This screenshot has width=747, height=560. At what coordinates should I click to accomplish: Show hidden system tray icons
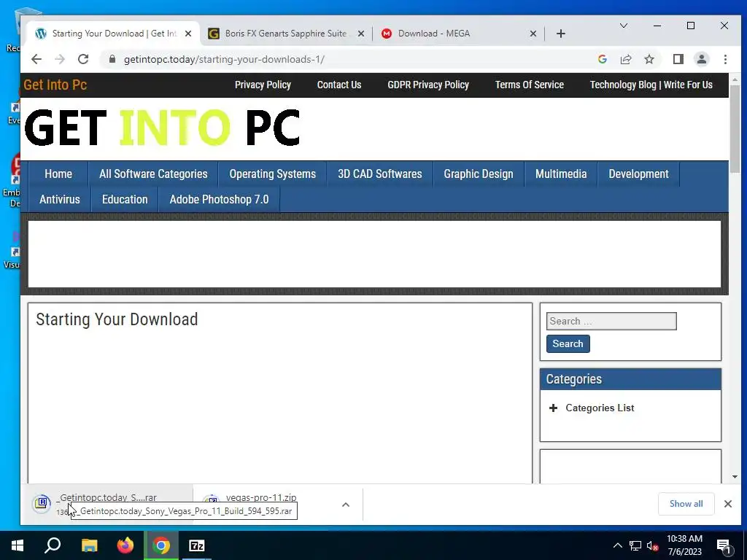[617, 545]
